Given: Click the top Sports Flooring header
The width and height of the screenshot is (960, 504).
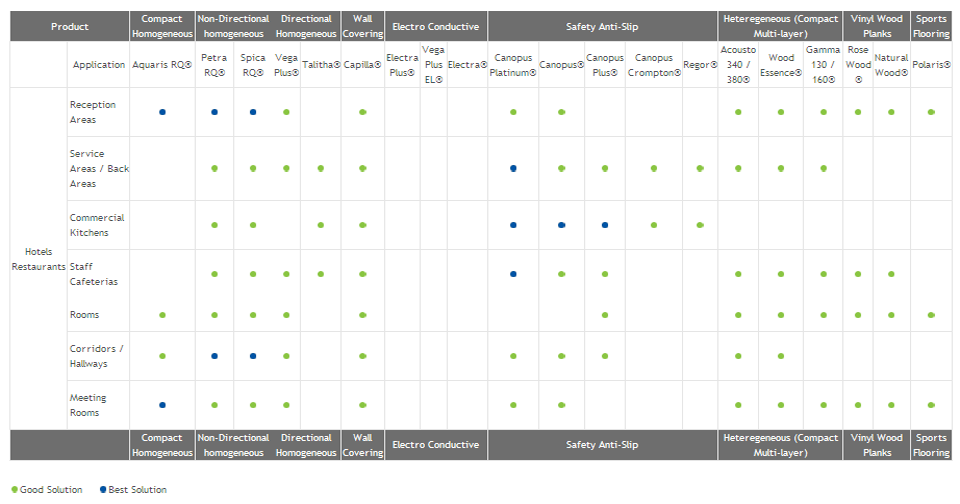Looking at the screenshot, I should 931,26.
